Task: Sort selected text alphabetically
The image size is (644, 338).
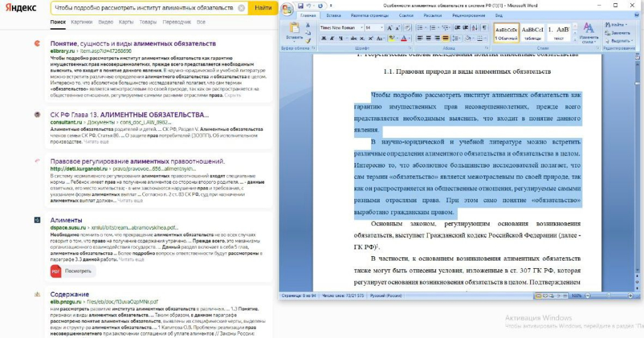Action: pyautogui.click(x=475, y=28)
